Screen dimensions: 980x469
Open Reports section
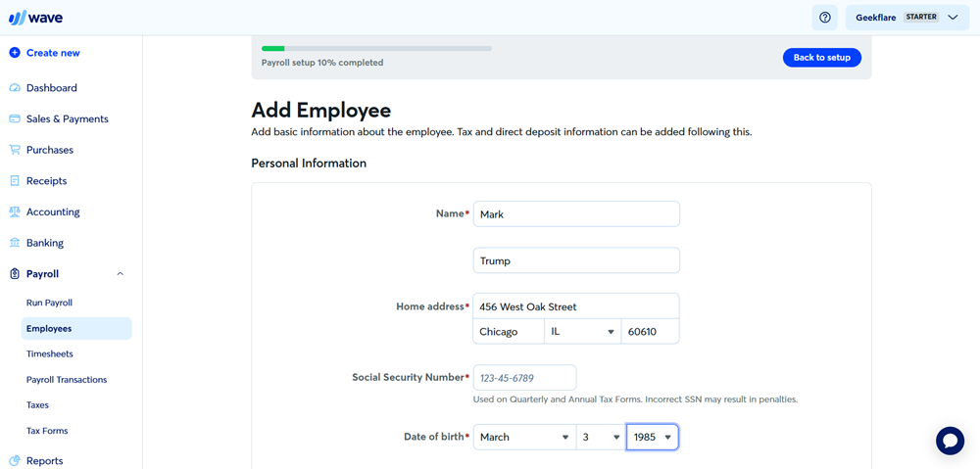(x=45, y=461)
